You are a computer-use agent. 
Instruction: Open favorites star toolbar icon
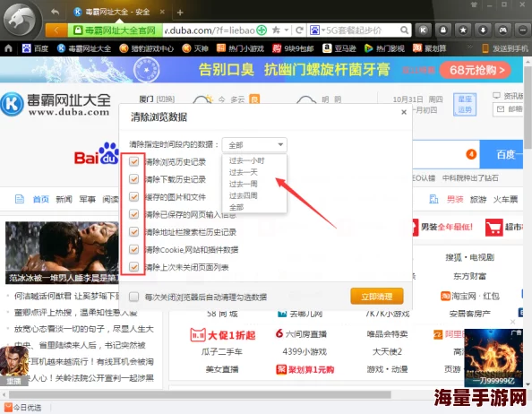pos(463,30)
